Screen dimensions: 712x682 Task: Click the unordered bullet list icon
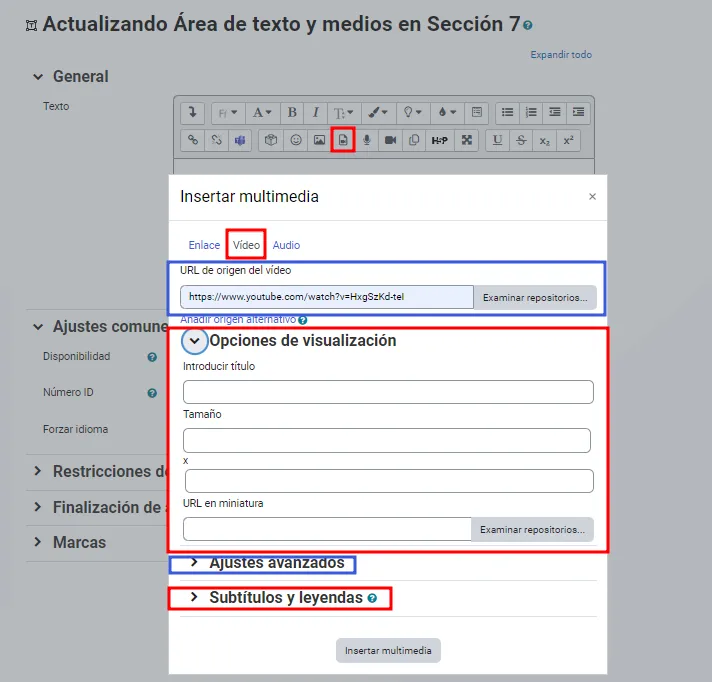click(507, 113)
